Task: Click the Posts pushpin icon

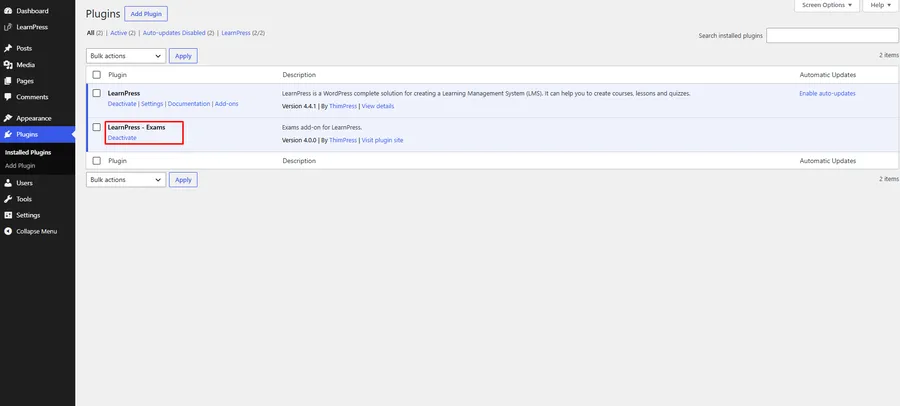Action: tap(8, 48)
